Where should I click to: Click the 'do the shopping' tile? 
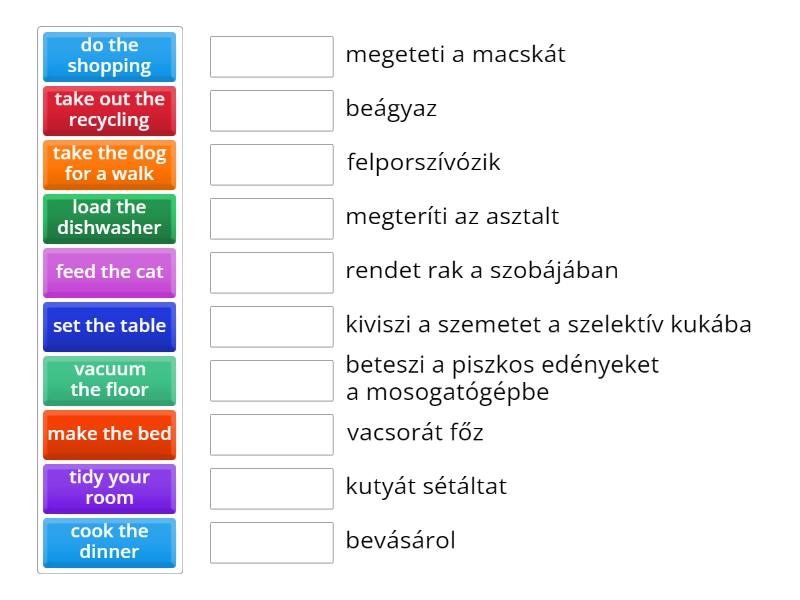[110, 57]
